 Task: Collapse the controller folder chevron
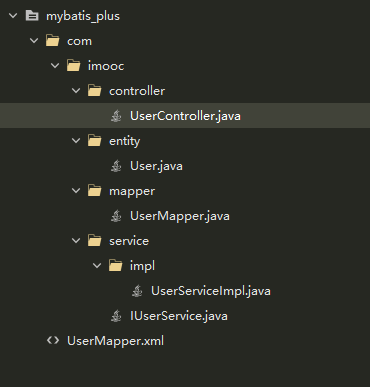(x=76, y=91)
